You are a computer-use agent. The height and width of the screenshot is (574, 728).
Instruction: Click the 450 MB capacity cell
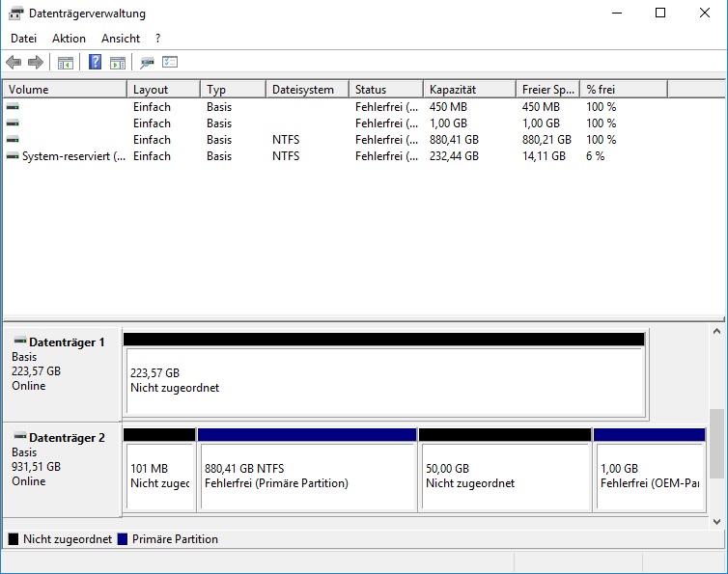(x=448, y=107)
